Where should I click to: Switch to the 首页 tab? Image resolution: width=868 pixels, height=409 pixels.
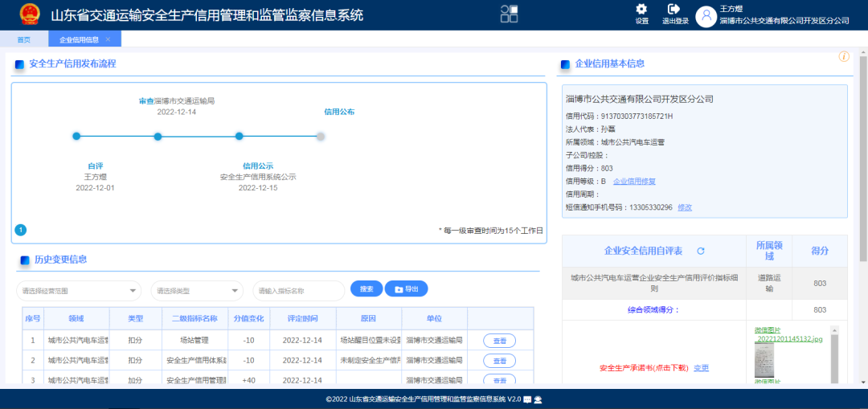coord(24,39)
